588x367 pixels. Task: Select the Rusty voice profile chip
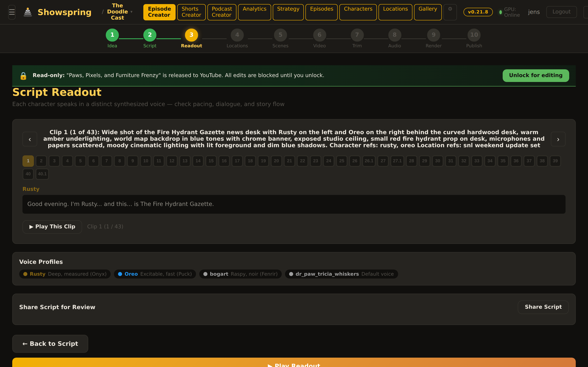(65, 274)
